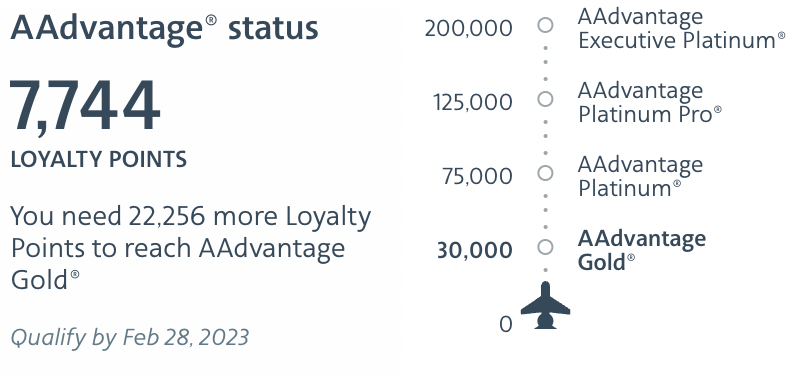
Task: Click the 200,000 points threshold
Action: click(x=469, y=28)
